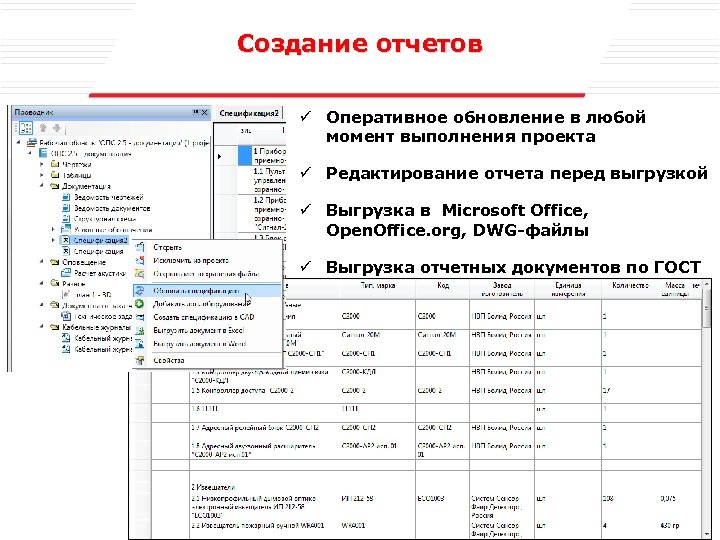
Task: Click the 2 Извещатели section row
Action: pyautogui.click(x=214, y=487)
